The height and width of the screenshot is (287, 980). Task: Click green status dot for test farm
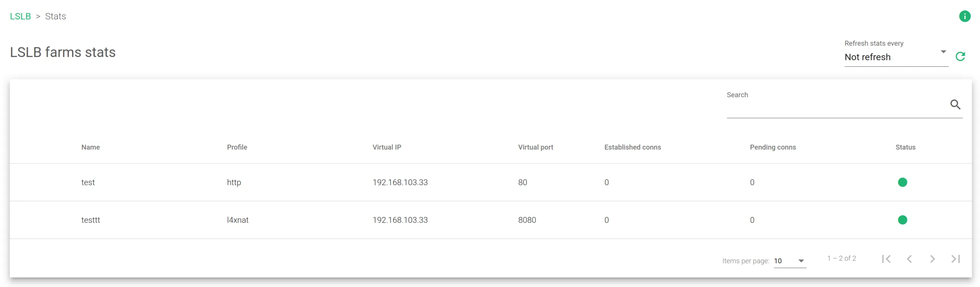(x=902, y=182)
